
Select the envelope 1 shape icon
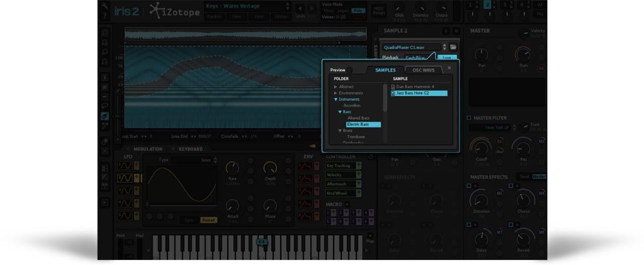(x=304, y=166)
